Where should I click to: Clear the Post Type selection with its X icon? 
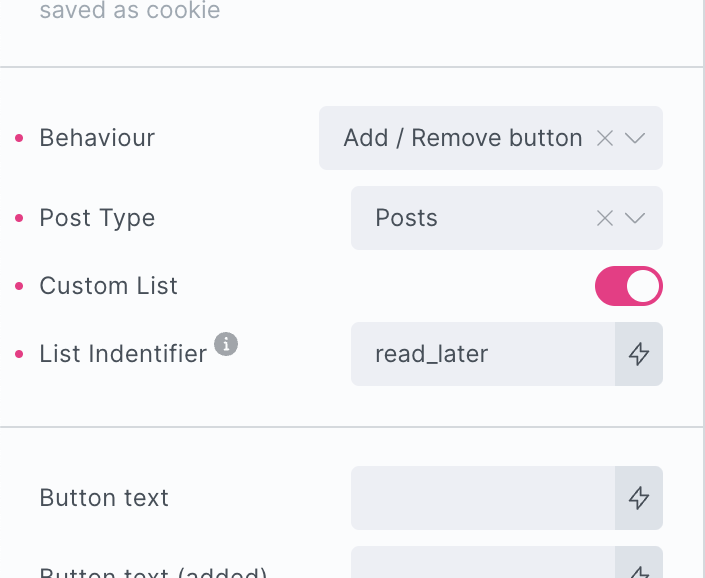(604, 218)
